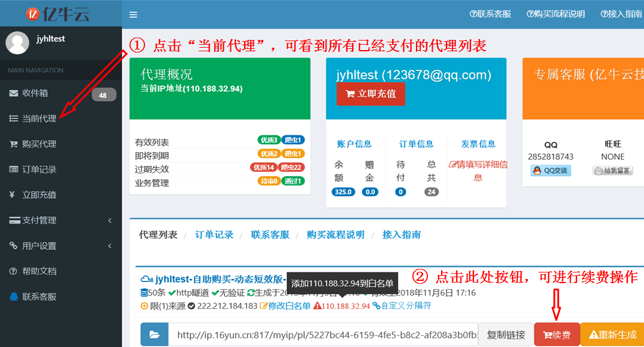
Task: Click the 复制链接 button
Action: click(x=506, y=334)
